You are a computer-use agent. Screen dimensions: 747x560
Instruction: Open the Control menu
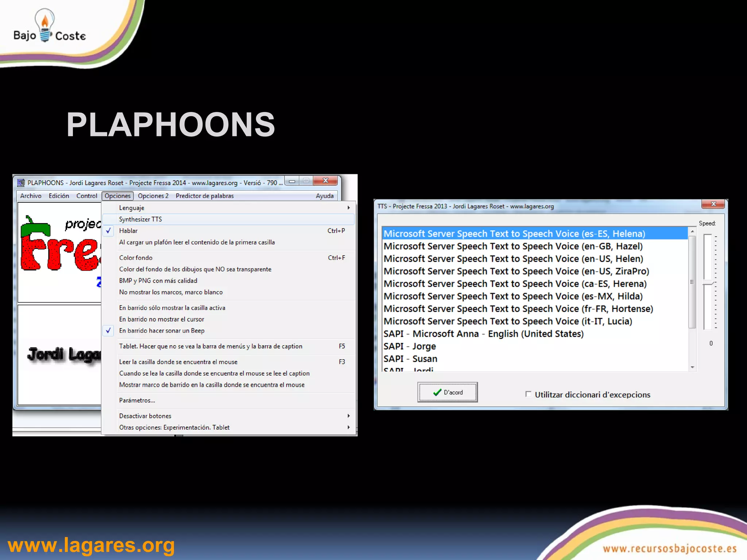coord(86,196)
